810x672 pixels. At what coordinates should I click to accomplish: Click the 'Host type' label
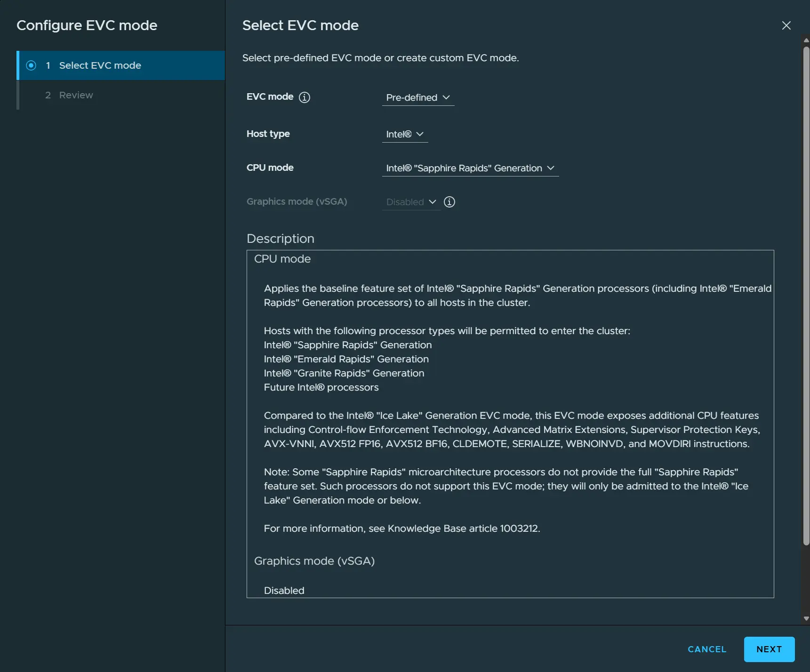pyautogui.click(x=268, y=134)
